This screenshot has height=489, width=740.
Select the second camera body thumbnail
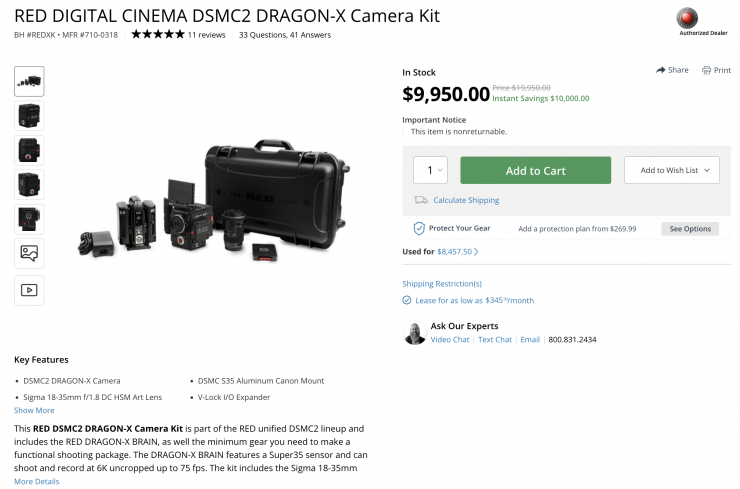(29, 116)
